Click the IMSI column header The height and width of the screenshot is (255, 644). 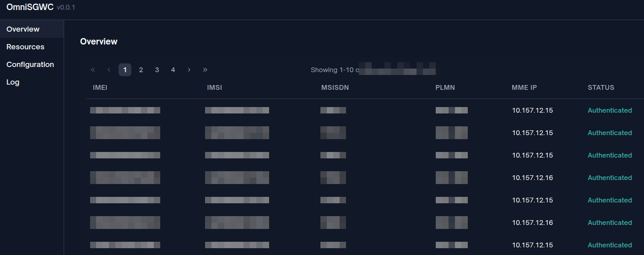(x=214, y=87)
